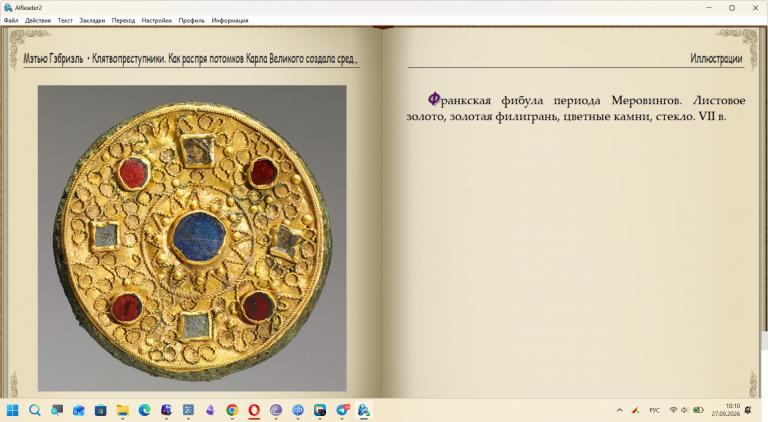Open the Текст menu
The height and width of the screenshot is (422, 768).
point(65,21)
